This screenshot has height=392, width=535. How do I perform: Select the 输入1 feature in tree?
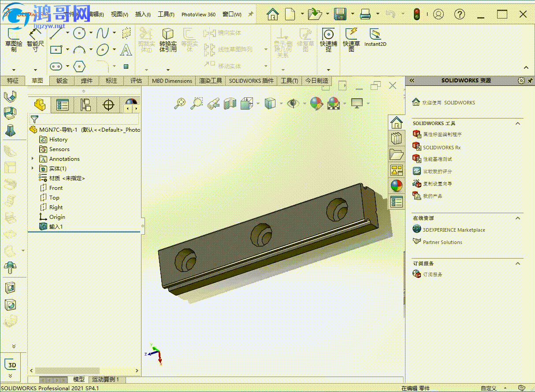point(56,227)
